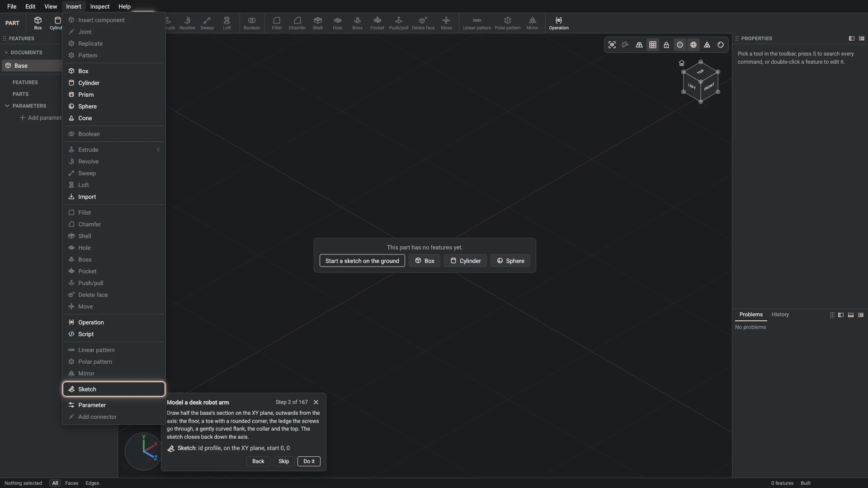This screenshot has height=488, width=868.
Task: Select the Revolve toolbar icon
Action: click(187, 23)
